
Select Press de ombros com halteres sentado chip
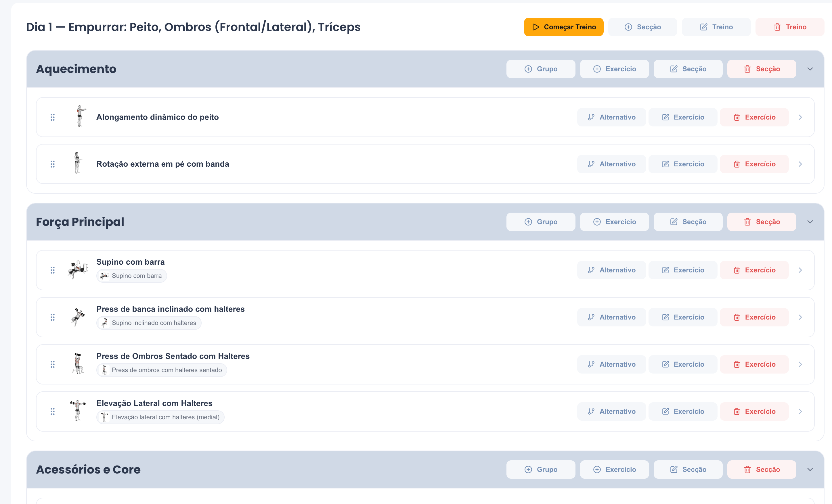161,370
